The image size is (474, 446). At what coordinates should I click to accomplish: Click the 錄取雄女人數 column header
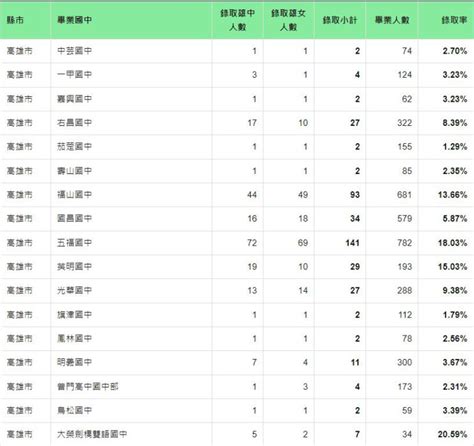(288, 20)
